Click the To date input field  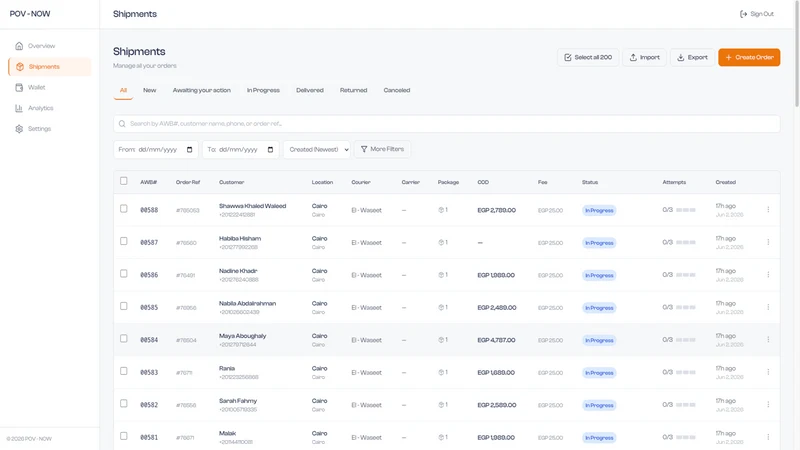click(x=240, y=149)
